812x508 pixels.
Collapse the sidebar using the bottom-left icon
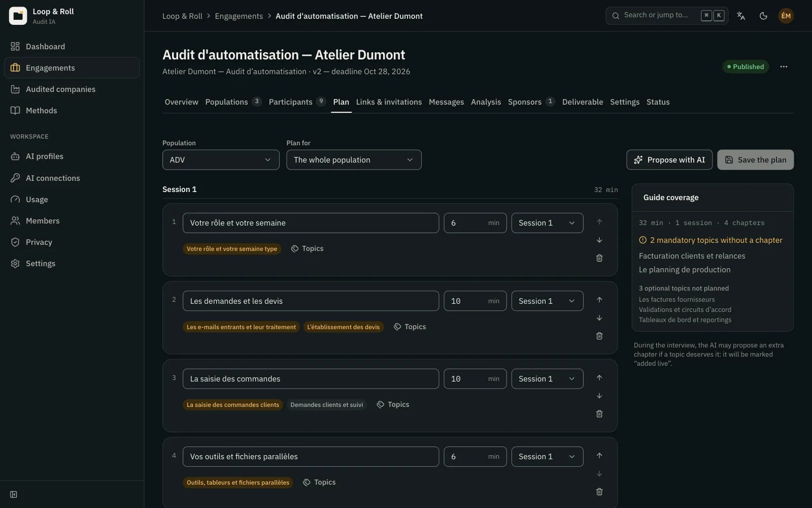[x=14, y=494]
